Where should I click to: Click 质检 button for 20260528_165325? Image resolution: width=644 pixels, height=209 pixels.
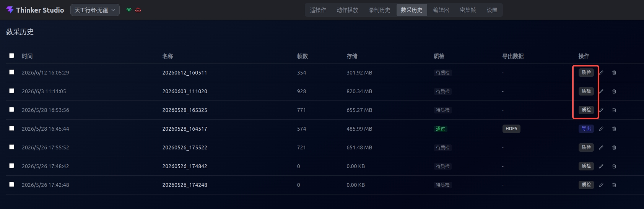586,110
